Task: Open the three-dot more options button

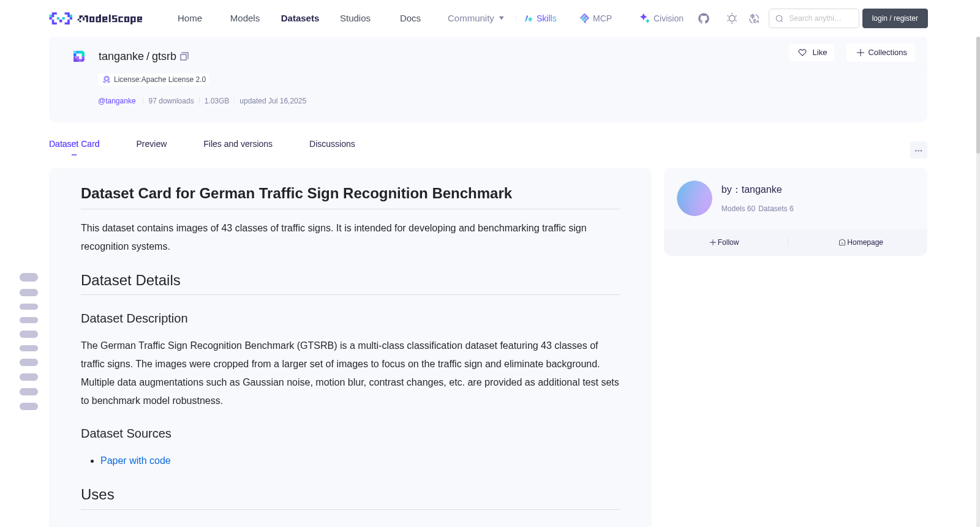Action: pos(919,150)
